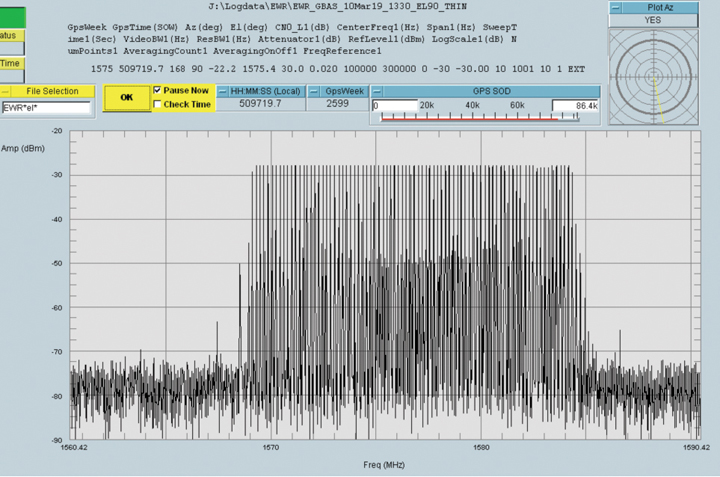Collapse the File Selection panel header icon

6,91
